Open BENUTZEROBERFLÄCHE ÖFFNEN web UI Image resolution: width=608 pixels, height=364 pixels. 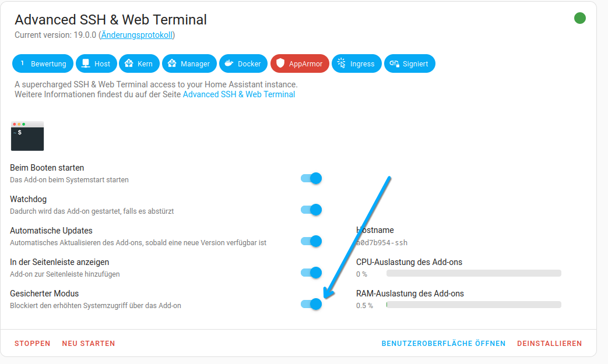444,344
